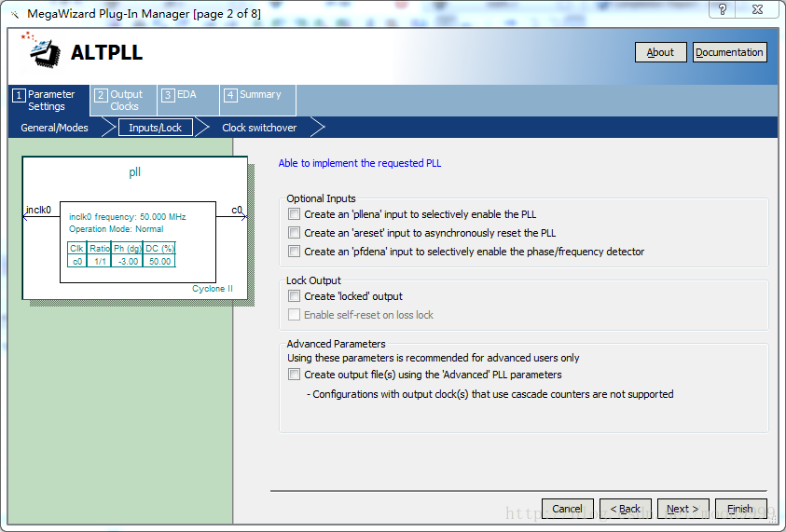The image size is (786, 532).
Task: Click the Cancel button
Action: point(568,509)
